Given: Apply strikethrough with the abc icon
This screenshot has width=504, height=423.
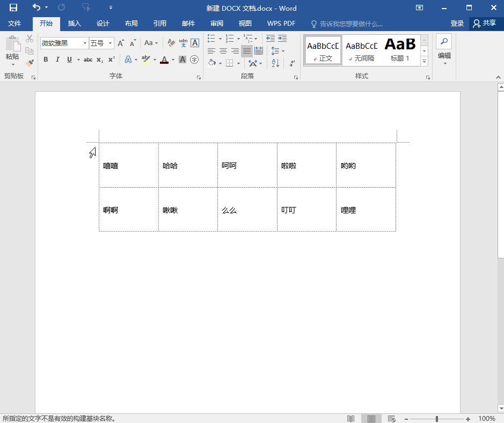Looking at the screenshot, I should pos(87,60).
